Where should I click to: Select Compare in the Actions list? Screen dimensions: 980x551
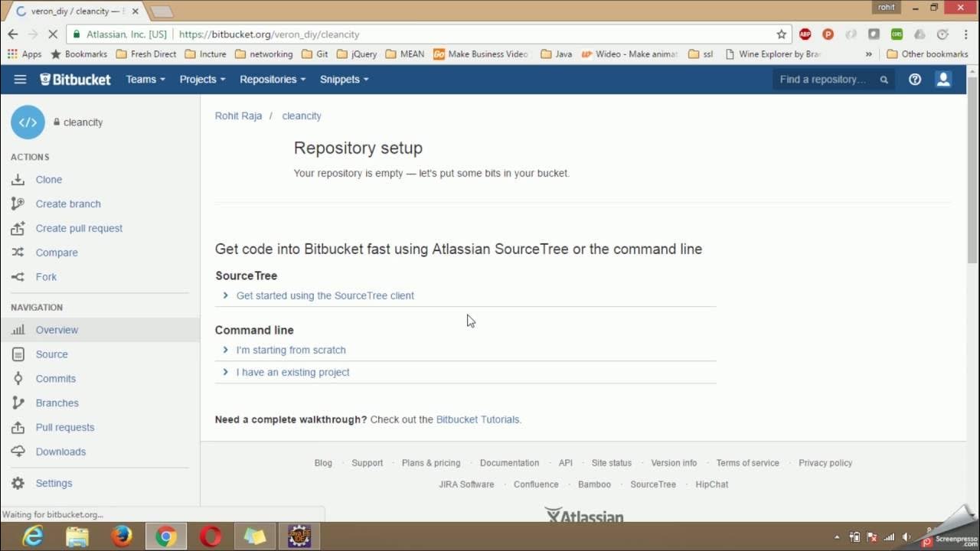pyautogui.click(x=57, y=253)
